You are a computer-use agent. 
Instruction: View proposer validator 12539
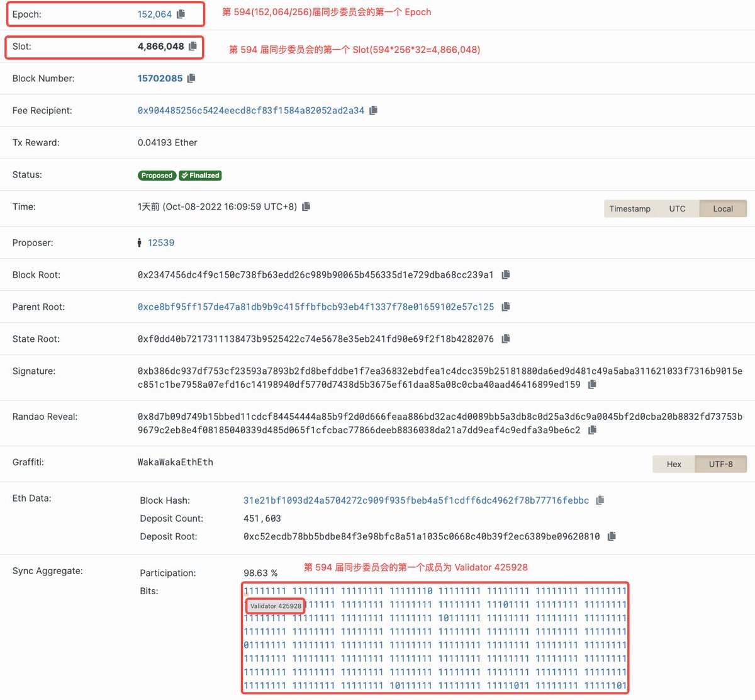point(161,242)
